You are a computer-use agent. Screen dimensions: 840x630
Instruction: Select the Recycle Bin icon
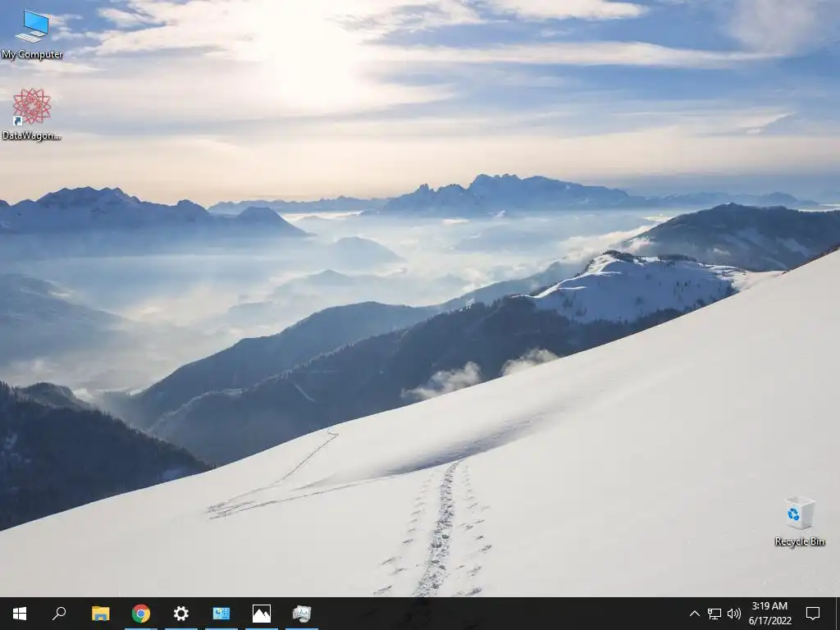click(799, 521)
